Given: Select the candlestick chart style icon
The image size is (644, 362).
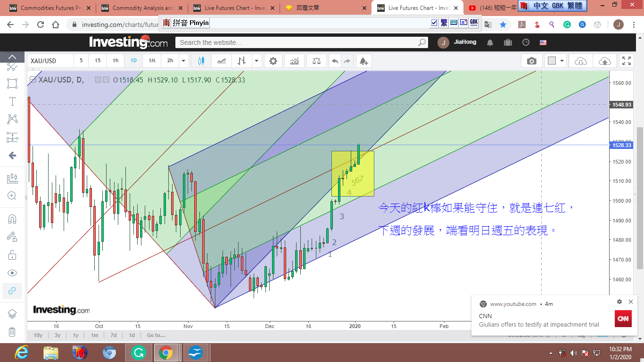Looking at the screenshot, I should click(x=201, y=61).
